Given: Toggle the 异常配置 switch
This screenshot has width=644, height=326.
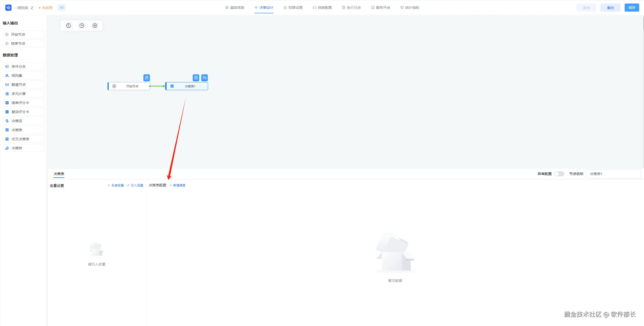Looking at the screenshot, I should click(x=559, y=174).
